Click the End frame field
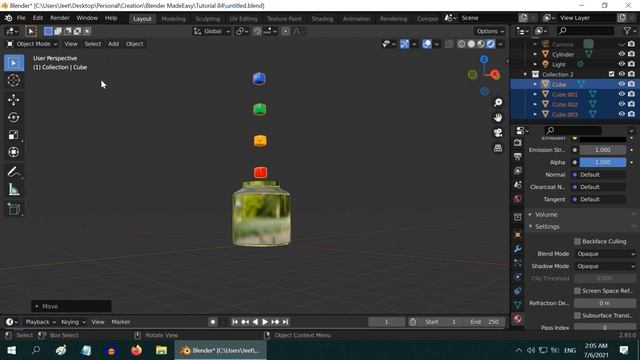Screen dimensions: 640x360 pyautogui.click(x=484, y=322)
